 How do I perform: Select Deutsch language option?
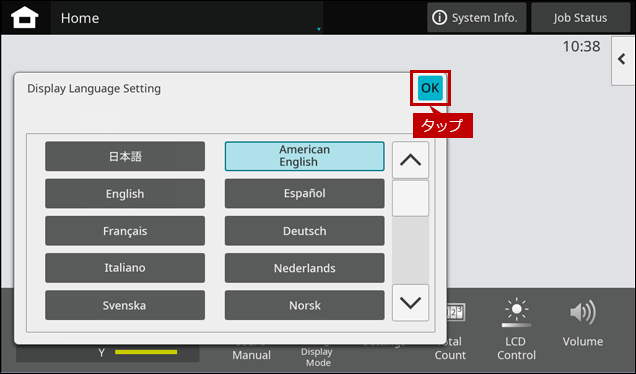(x=305, y=231)
